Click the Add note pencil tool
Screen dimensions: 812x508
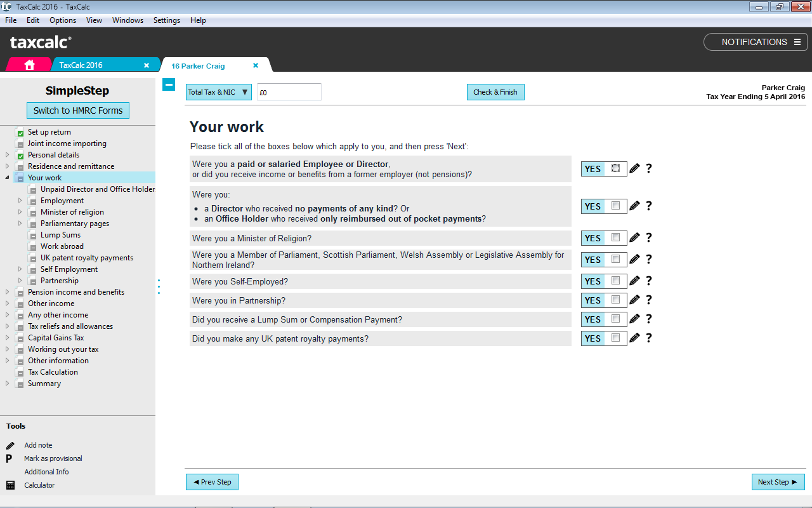click(x=10, y=445)
